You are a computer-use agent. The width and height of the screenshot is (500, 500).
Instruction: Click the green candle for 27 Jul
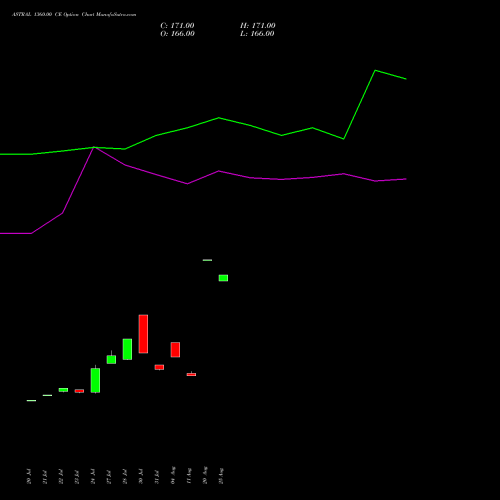click(x=111, y=359)
